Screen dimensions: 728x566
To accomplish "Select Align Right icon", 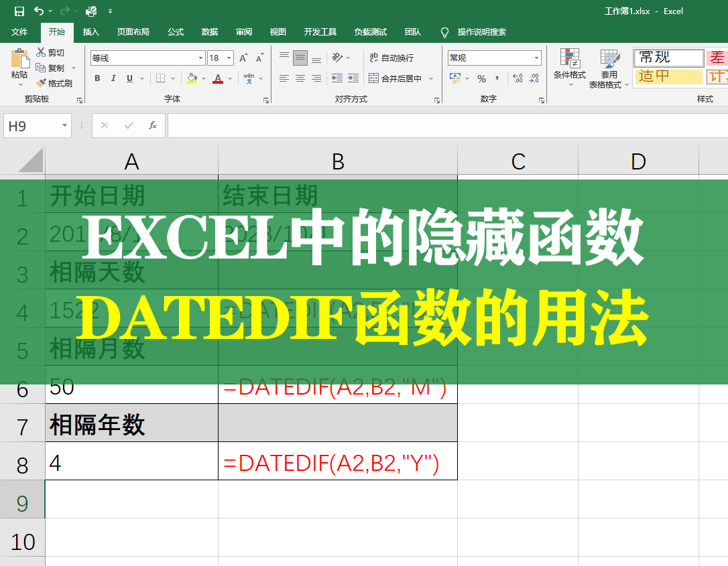I will click(x=316, y=78).
